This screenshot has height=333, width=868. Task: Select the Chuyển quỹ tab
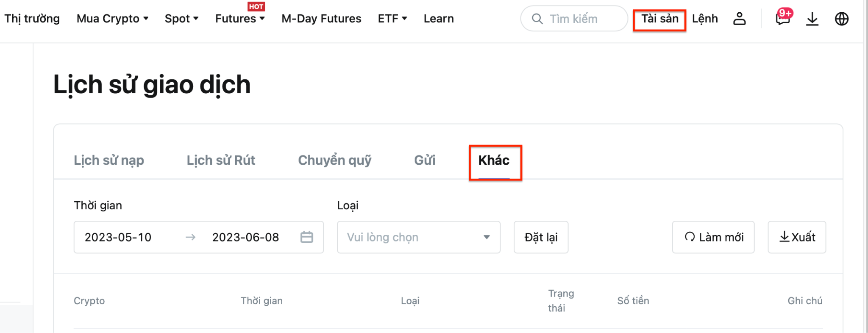pyautogui.click(x=334, y=160)
